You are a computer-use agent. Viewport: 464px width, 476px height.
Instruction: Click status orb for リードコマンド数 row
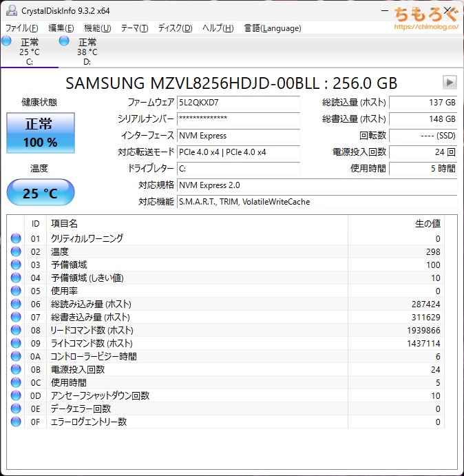point(16,330)
